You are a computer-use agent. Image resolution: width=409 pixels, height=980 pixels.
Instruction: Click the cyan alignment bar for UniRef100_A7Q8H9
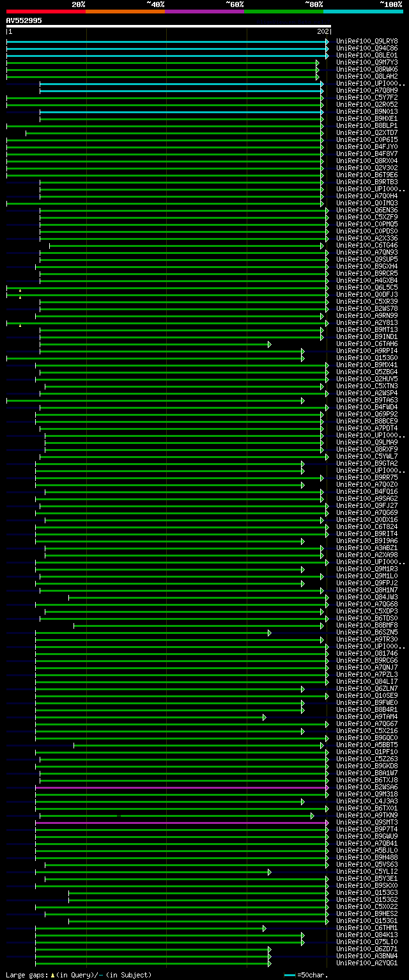pos(181,90)
